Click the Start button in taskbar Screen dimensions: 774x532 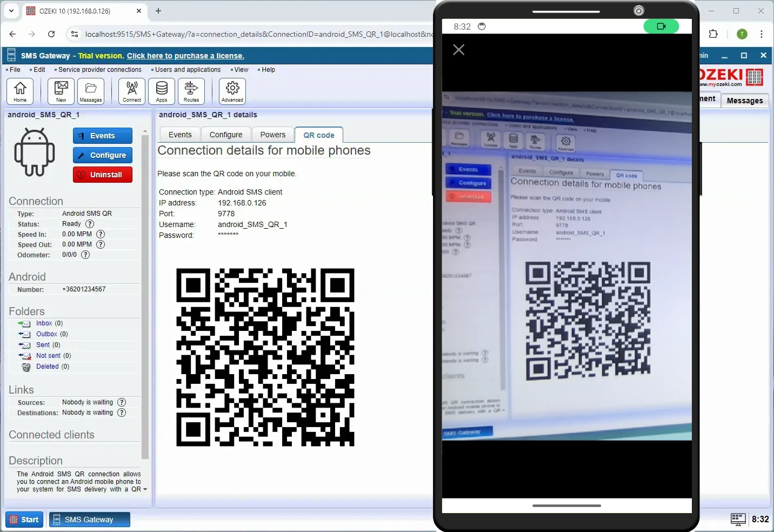24,520
